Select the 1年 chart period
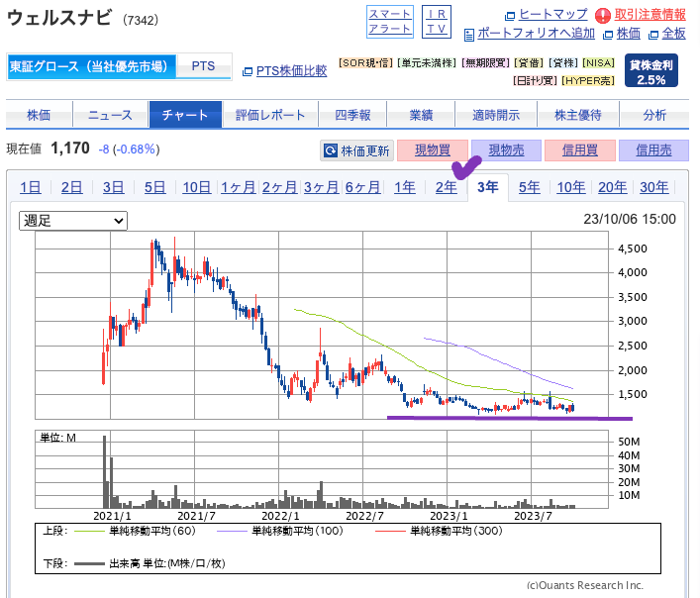Image resolution: width=700 pixels, height=598 pixels. [405, 187]
